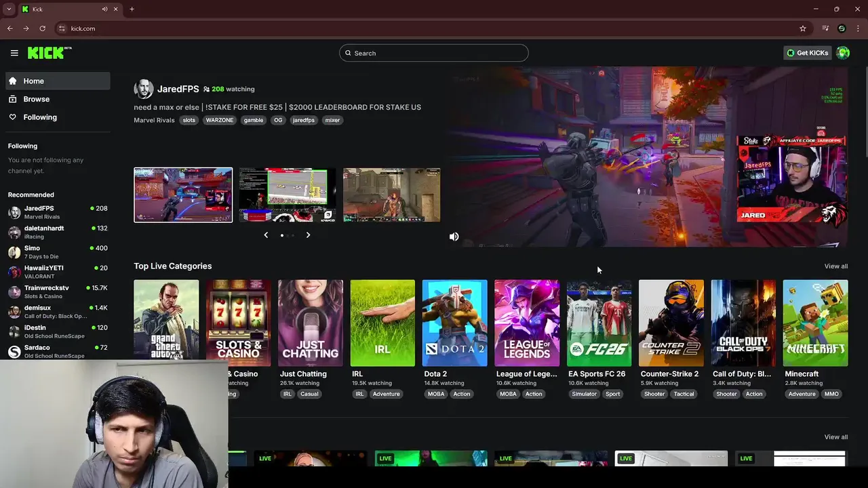Viewport: 868px width, 488px height.
Task: Open the Dota 2 category card
Action: [x=454, y=323]
